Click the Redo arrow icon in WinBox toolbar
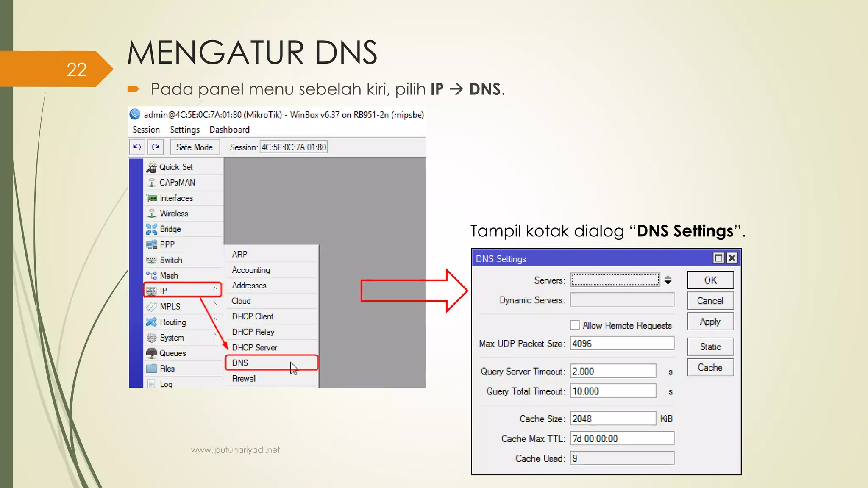Screen dimensions: 868x488 [x=156, y=147]
